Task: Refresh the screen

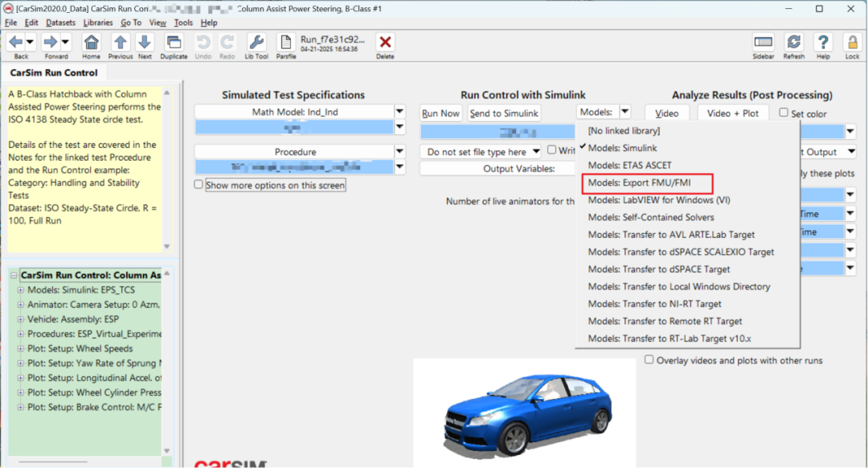Action: pos(794,42)
